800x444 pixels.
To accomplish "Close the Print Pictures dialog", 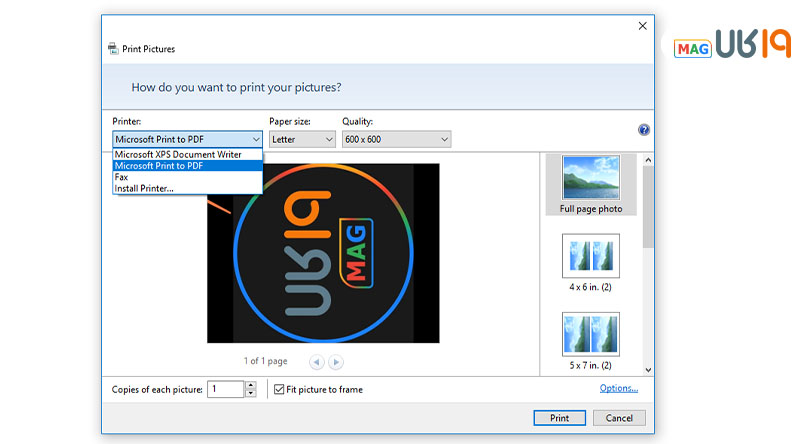I will 643,27.
